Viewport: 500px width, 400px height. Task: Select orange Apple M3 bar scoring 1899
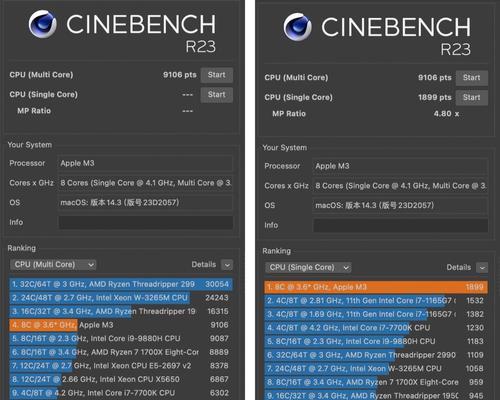coord(376,287)
